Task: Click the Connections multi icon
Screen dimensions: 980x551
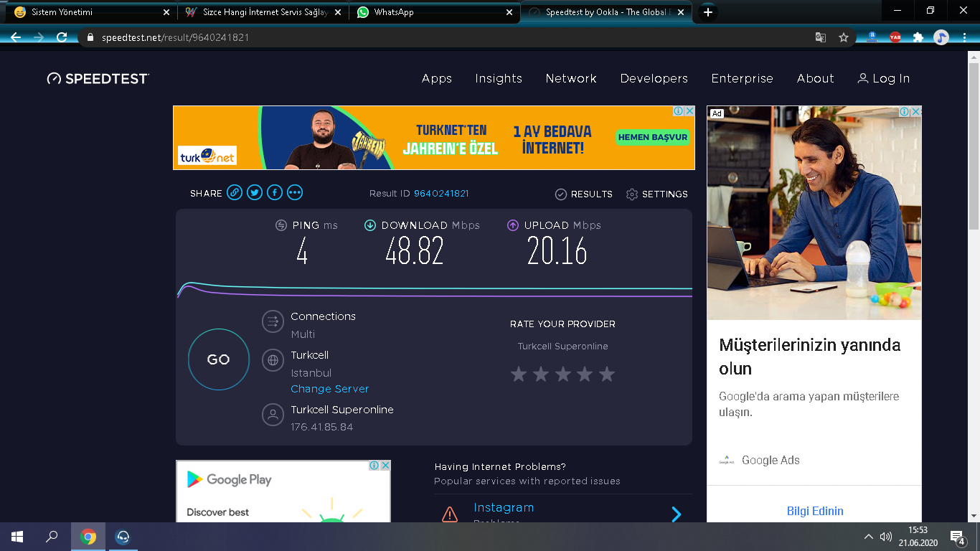Action: point(273,321)
